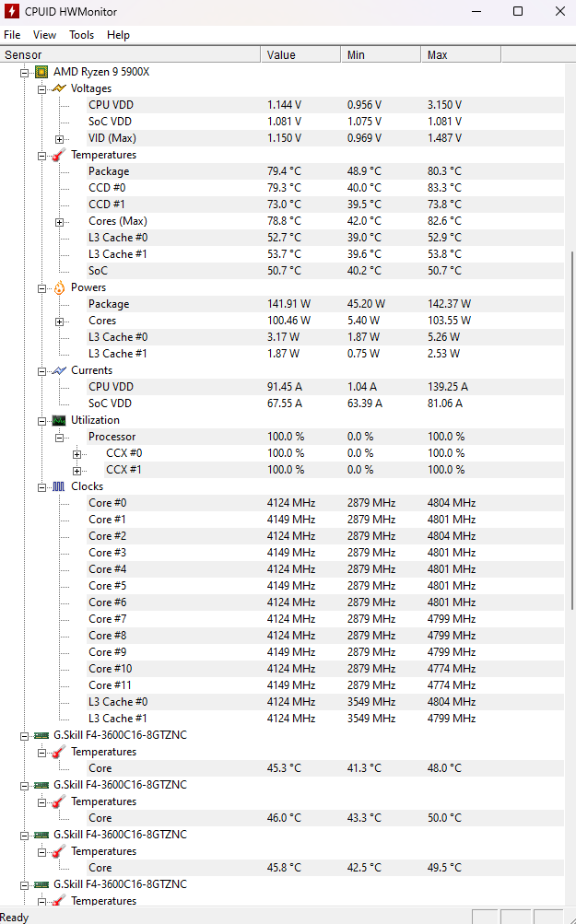Screen dimensions: 576x924
Task: Collapse the Currents group
Action: [x=41, y=371]
